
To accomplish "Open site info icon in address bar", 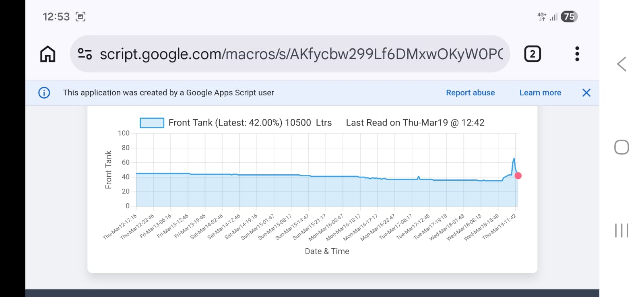I will pos(85,54).
